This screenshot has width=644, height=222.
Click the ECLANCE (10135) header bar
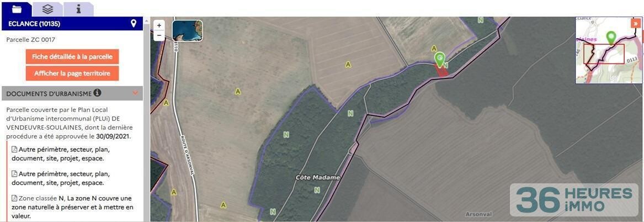[x=72, y=24]
